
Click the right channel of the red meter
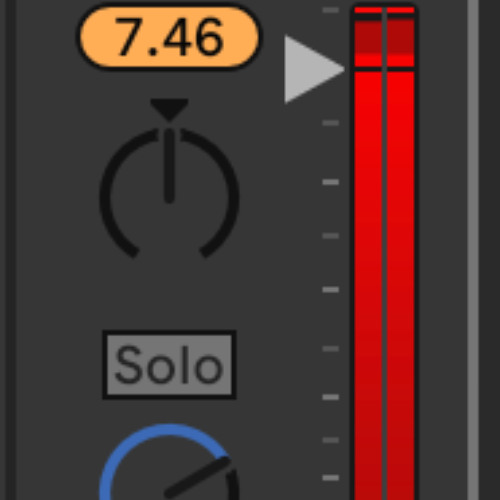tap(401, 253)
